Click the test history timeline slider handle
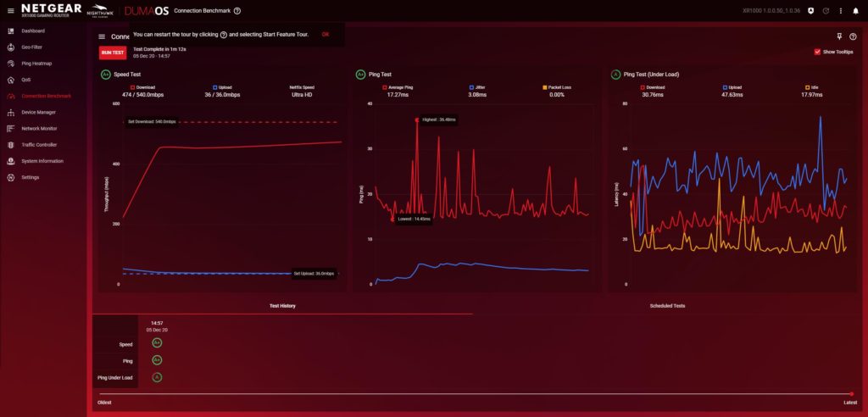This screenshot has height=417, width=868. 851,394
